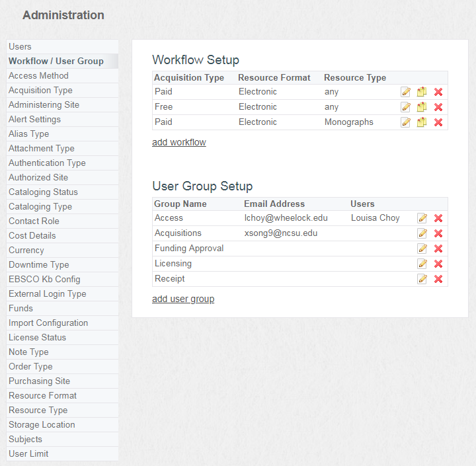Click the Free acquisition type cell

[x=164, y=107]
